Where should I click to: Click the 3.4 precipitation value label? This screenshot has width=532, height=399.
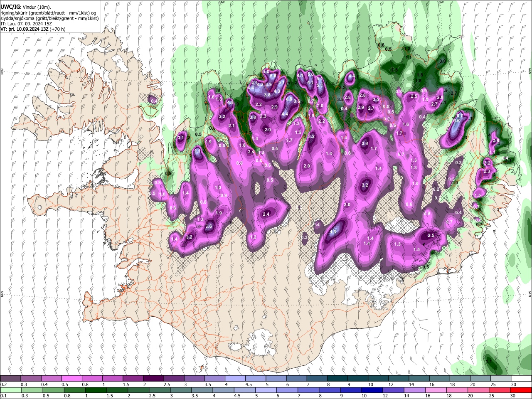[365, 143]
